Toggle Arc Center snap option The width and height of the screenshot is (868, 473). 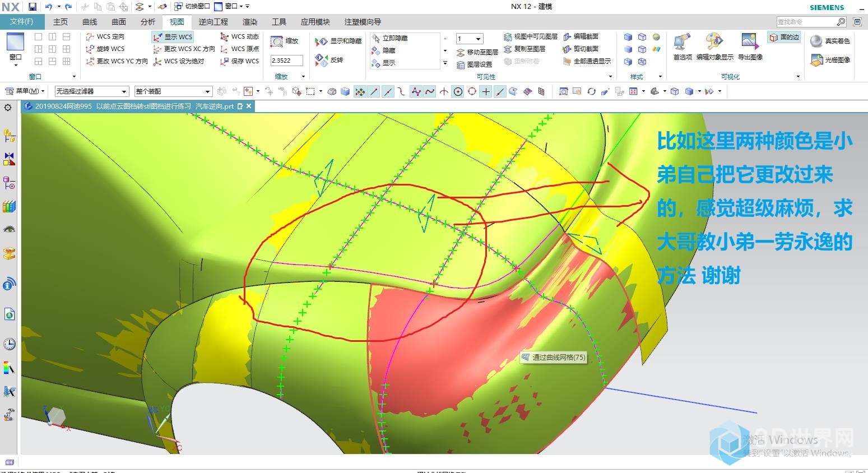pos(458,91)
